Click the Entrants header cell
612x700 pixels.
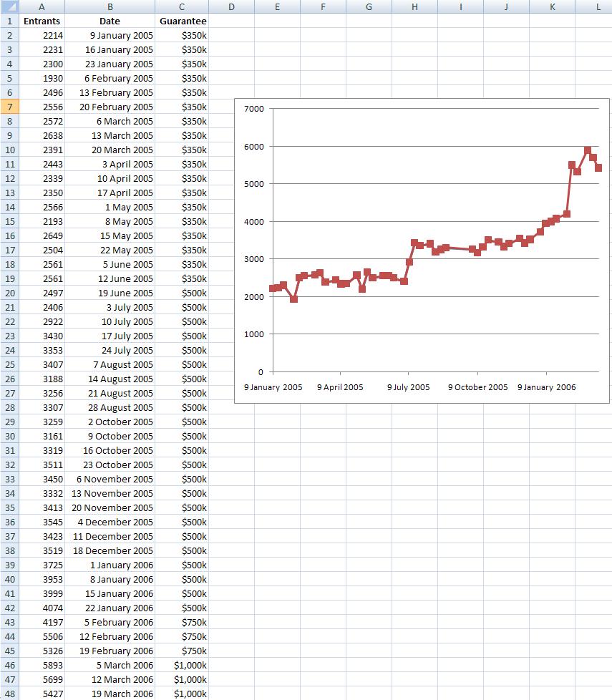tap(42, 21)
